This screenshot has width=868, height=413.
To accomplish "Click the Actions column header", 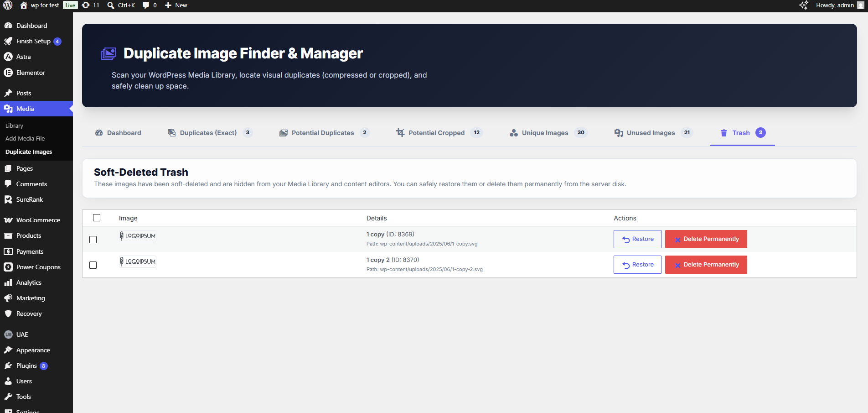I will [x=625, y=218].
